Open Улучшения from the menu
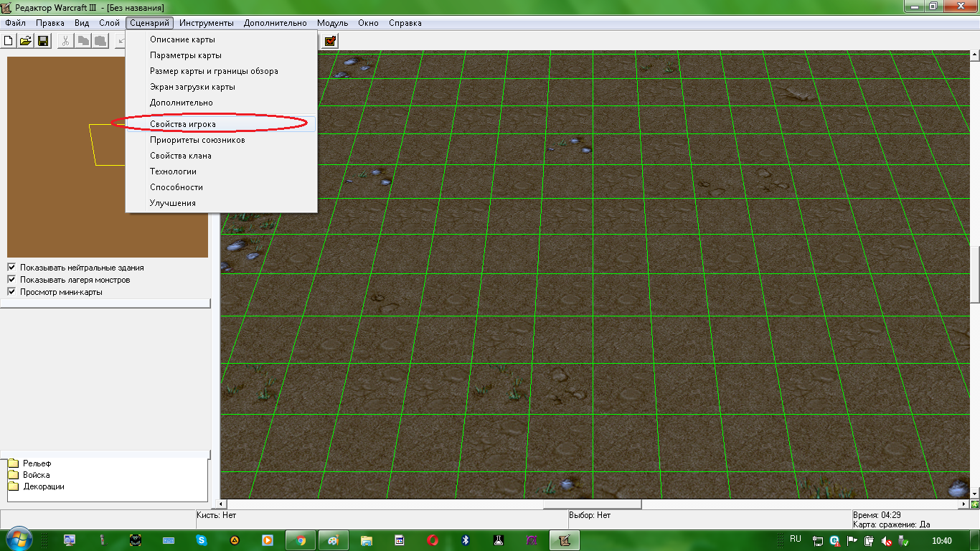The image size is (980, 551). click(x=221, y=203)
